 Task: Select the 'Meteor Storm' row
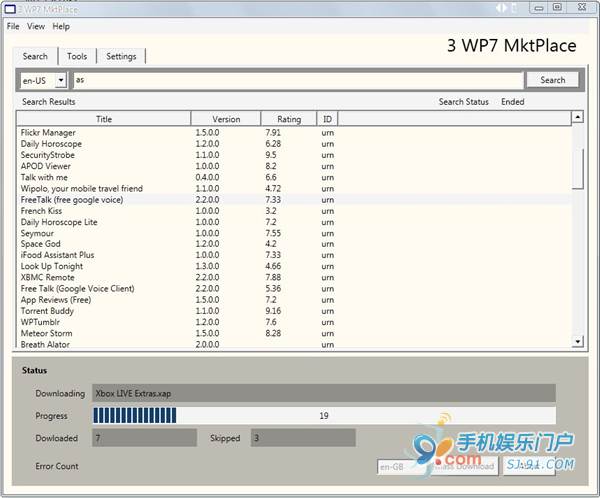(x=294, y=333)
